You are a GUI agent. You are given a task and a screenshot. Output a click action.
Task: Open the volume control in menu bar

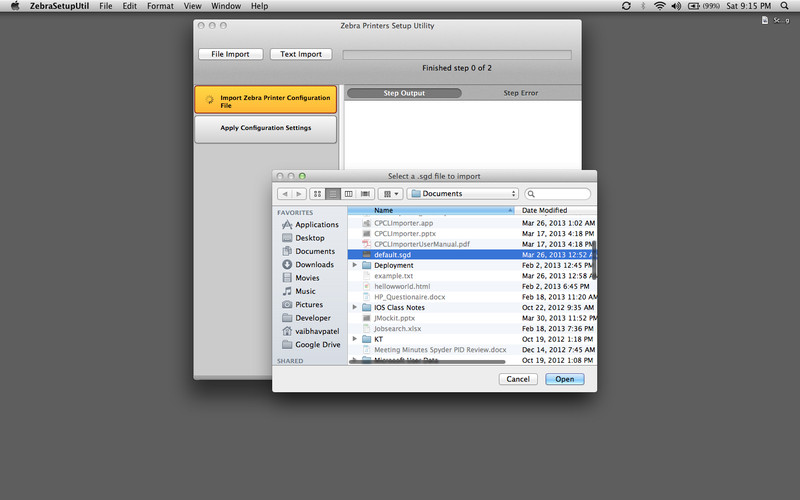(676, 6)
